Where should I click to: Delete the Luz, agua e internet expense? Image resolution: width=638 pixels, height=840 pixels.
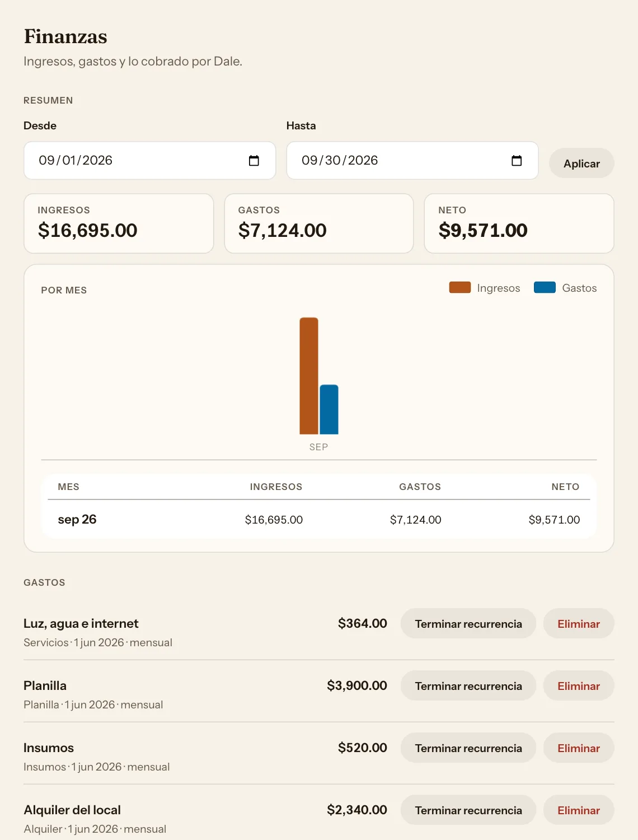(x=579, y=624)
